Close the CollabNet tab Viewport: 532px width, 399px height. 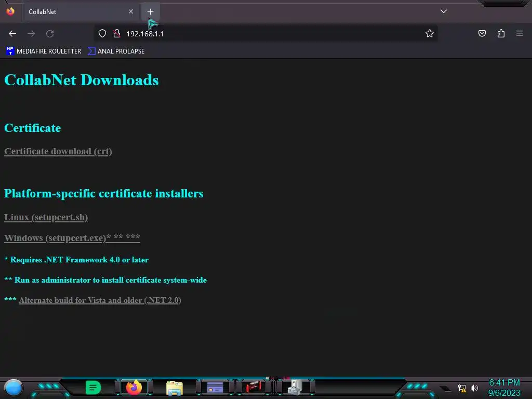point(131,11)
